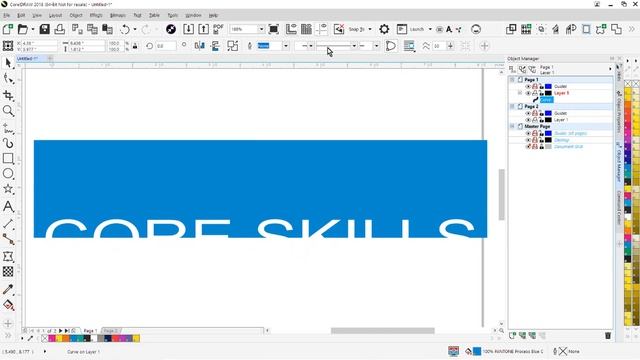640x360 pixels.
Task: Select the Crop tool
Action: point(8,95)
